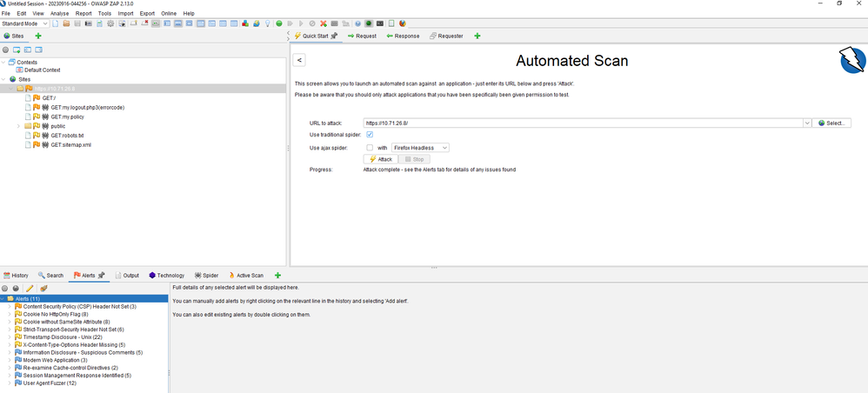Click the URL to attack input field
868x393 pixels.
click(583, 123)
